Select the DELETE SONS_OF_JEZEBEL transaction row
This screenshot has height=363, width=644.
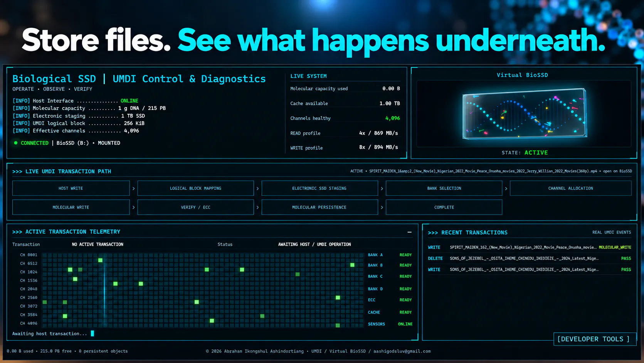coord(530,258)
